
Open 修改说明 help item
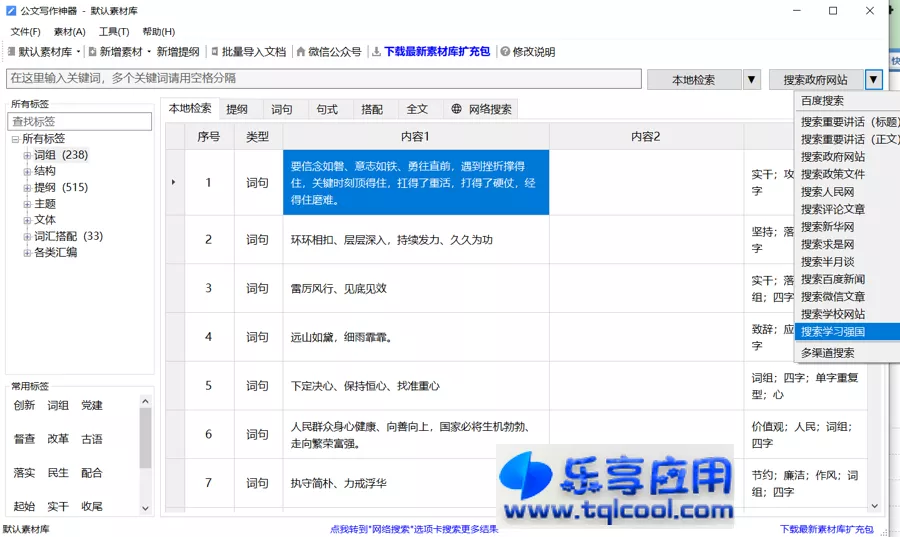click(527, 52)
